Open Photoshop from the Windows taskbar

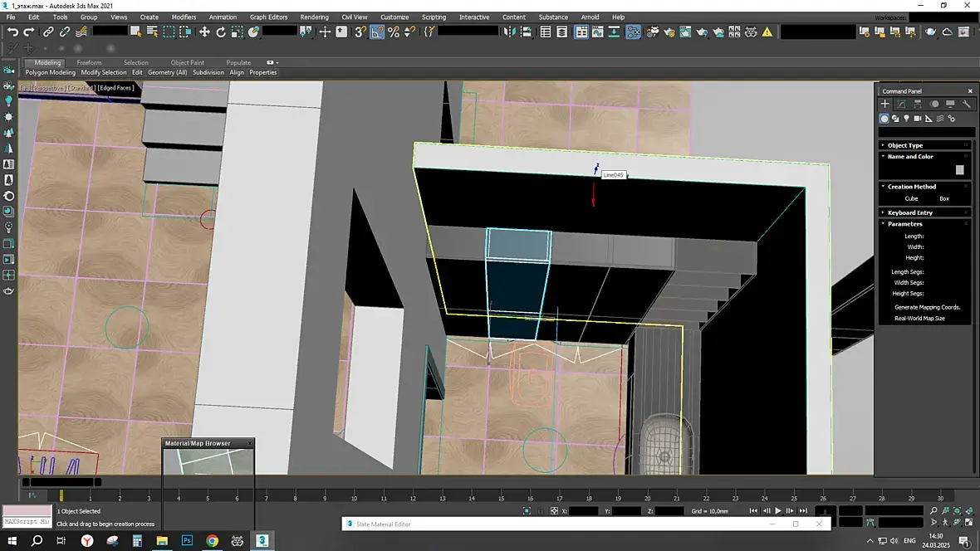tap(187, 540)
